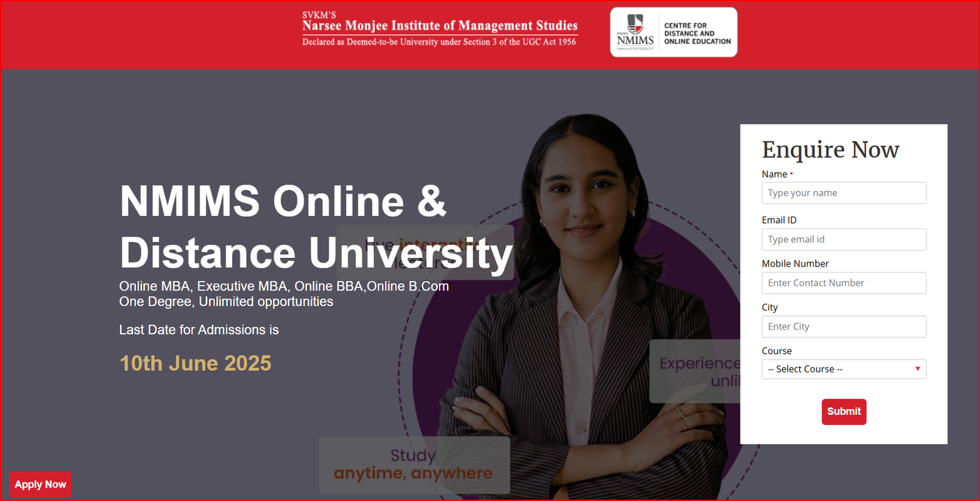980x501 pixels.
Task: Submit the enquiry form
Action: (x=844, y=412)
